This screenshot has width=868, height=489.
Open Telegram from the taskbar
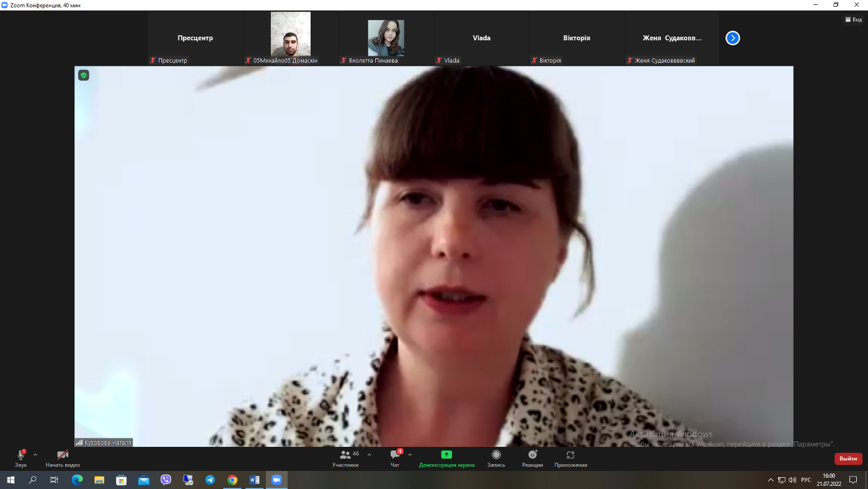210,480
